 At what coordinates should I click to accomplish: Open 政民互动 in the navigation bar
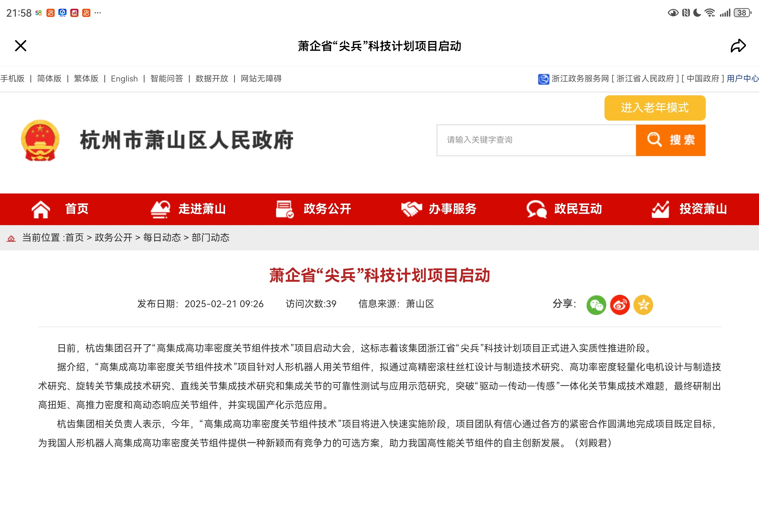pos(564,209)
